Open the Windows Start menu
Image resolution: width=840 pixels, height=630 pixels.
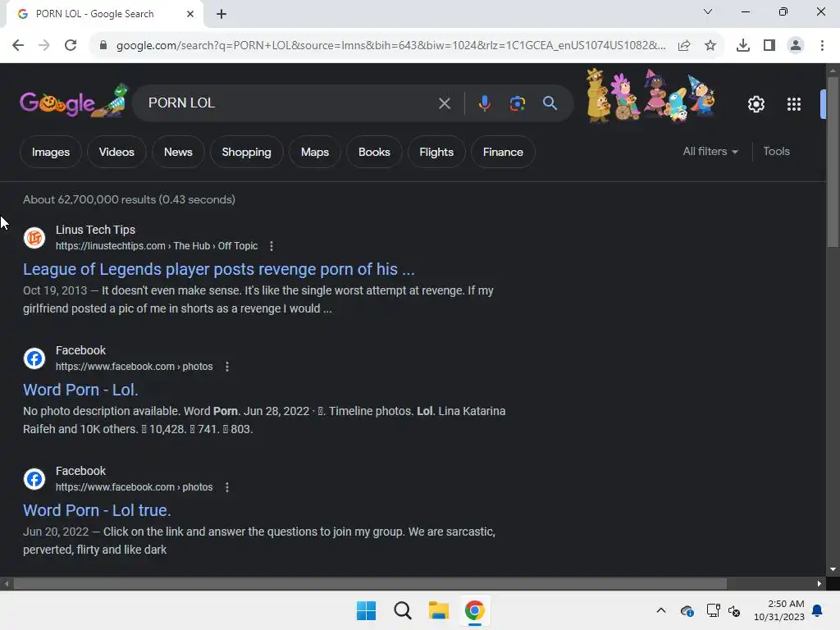367,610
